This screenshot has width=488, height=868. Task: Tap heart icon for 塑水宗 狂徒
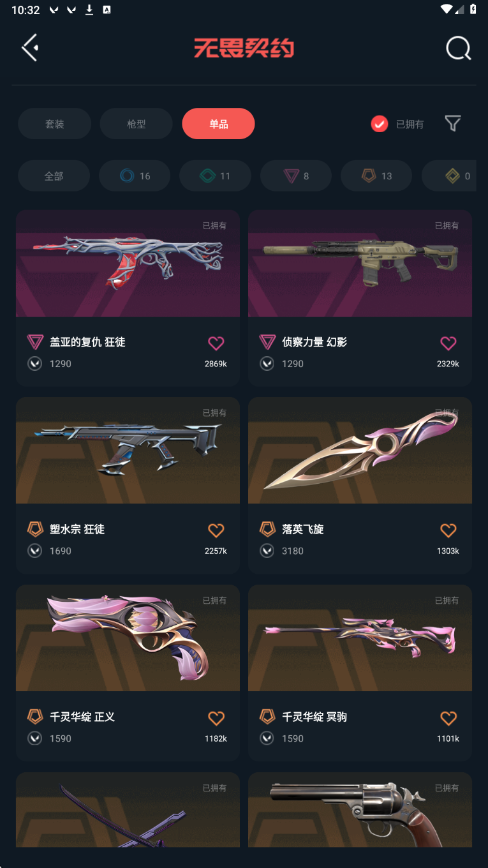216,530
